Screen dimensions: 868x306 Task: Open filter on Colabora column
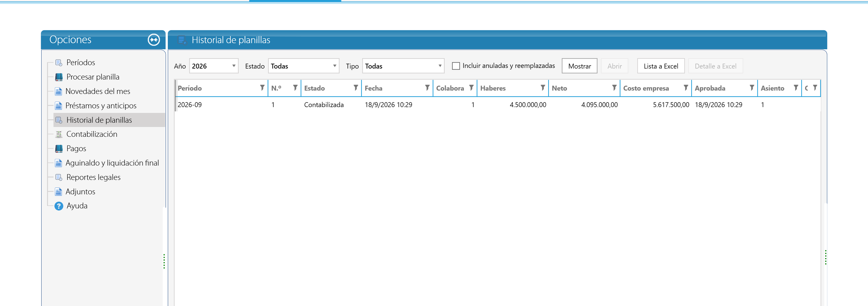[471, 88]
